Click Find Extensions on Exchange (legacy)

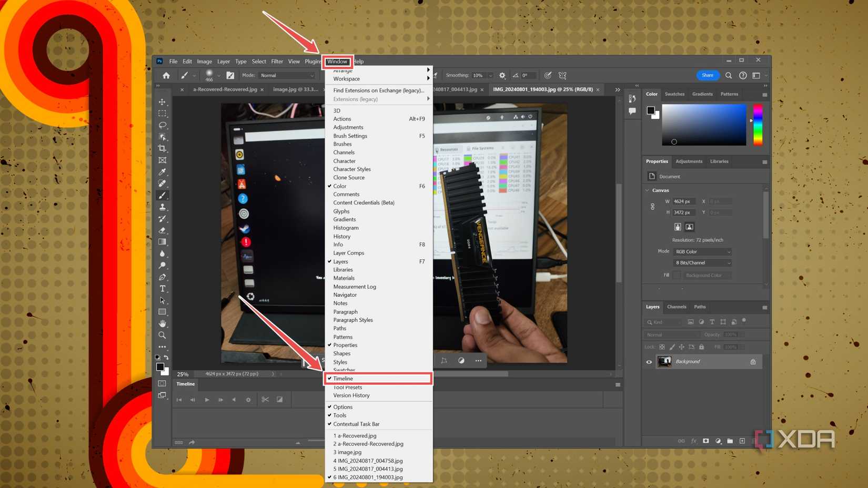coord(378,90)
